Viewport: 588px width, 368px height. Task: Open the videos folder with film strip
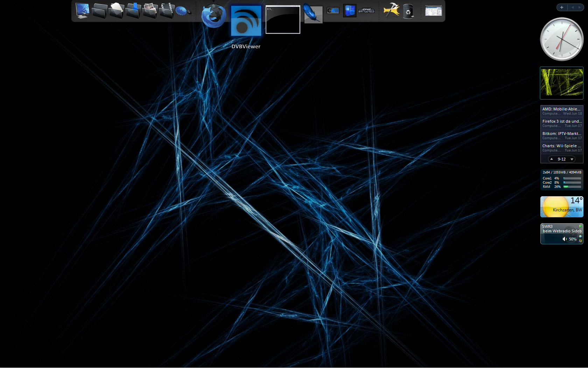click(167, 11)
